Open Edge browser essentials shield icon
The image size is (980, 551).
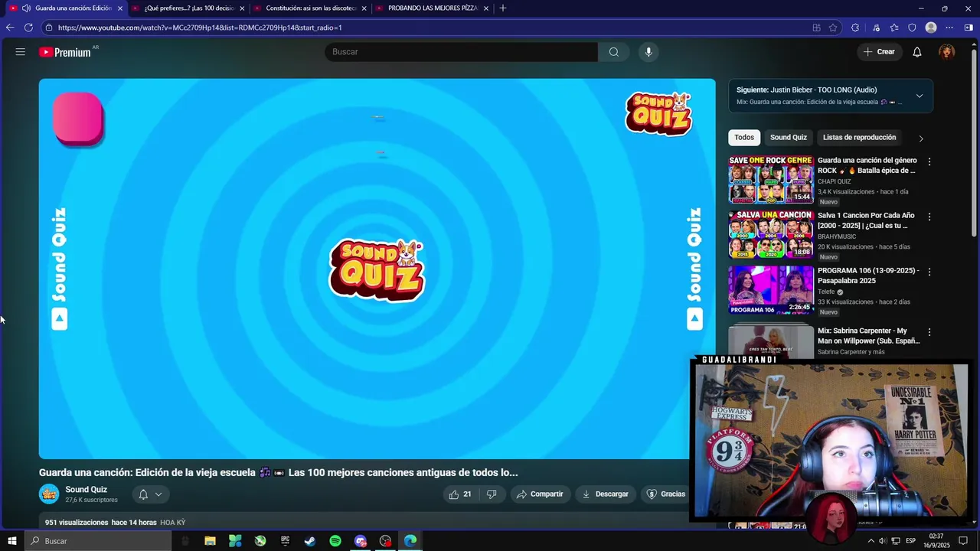912,28
